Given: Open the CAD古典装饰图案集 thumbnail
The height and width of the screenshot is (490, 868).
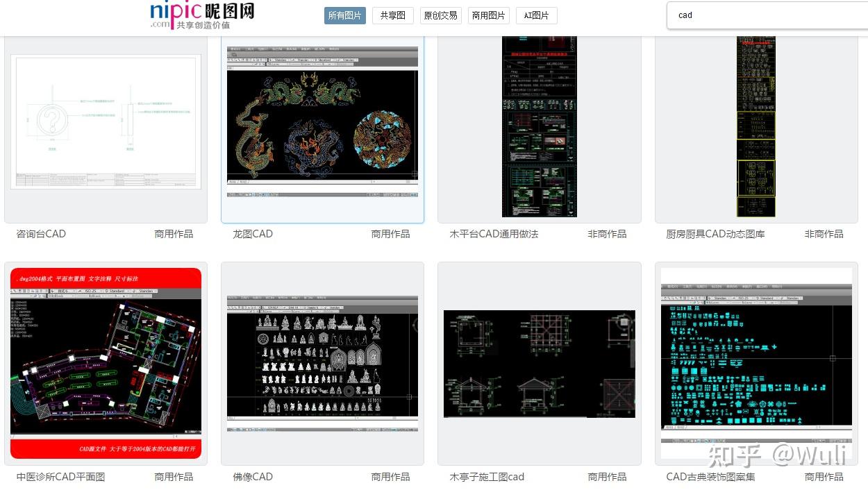Looking at the screenshot, I should point(756,363).
